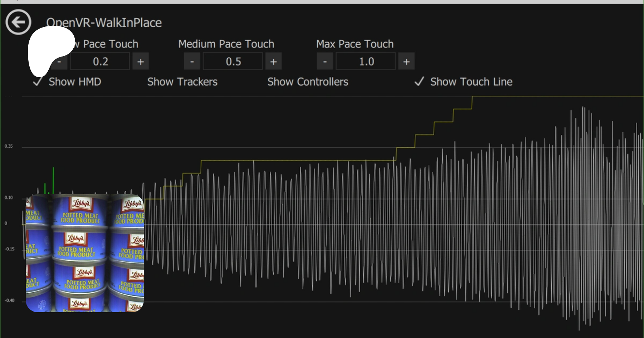Disable the Show HMD checkbox
644x338 pixels.
point(38,82)
